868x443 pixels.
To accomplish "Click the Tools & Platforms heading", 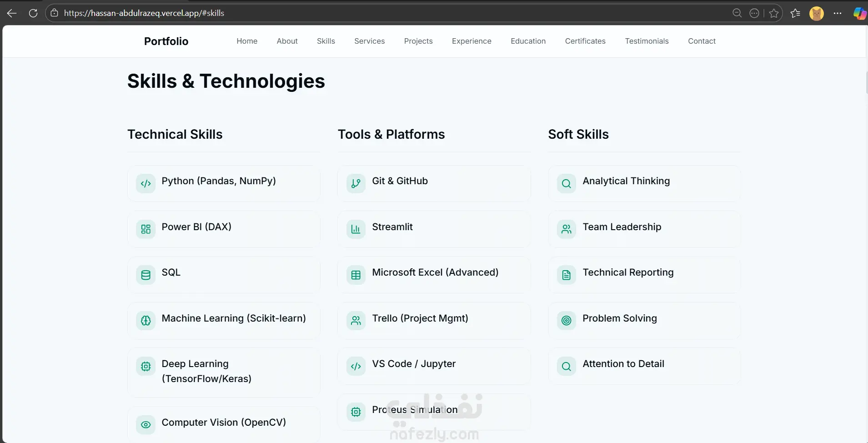I will point(391,134).
